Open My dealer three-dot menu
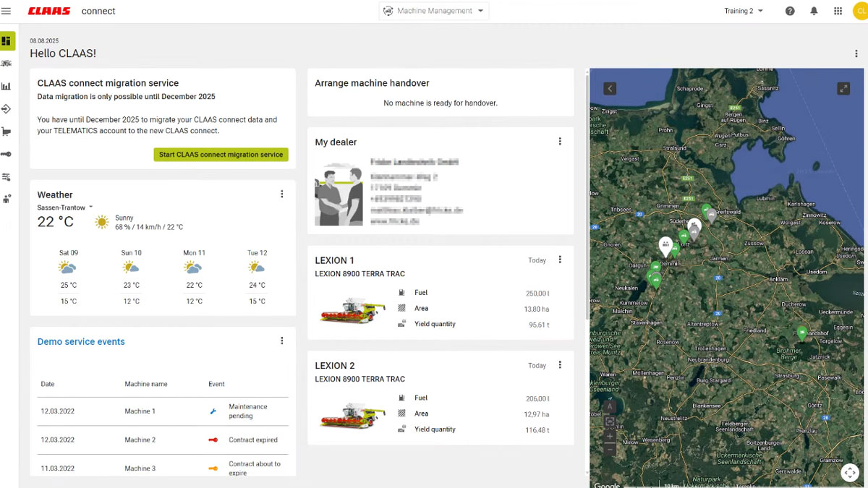Screen dimensions: 868x488 click(560, 142)
